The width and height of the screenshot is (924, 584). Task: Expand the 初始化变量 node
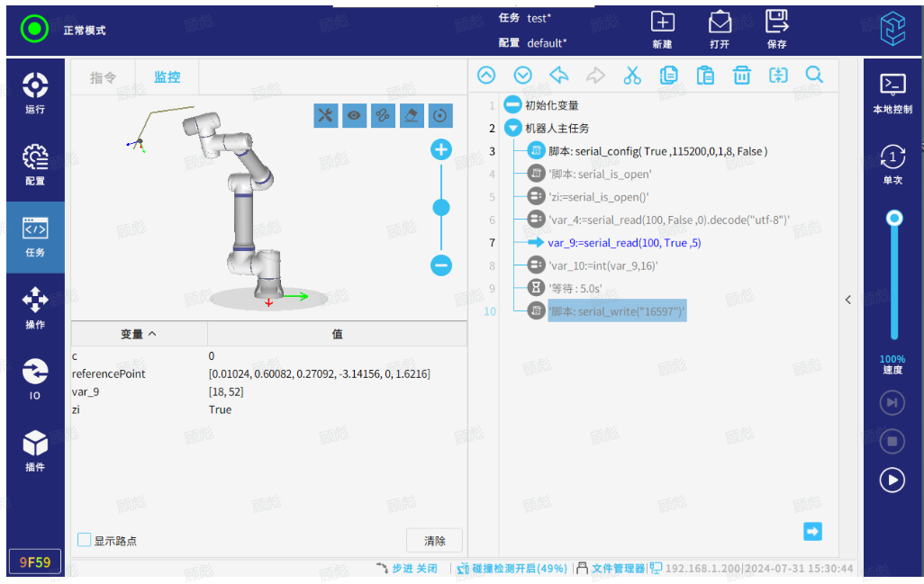click(512, 105)
